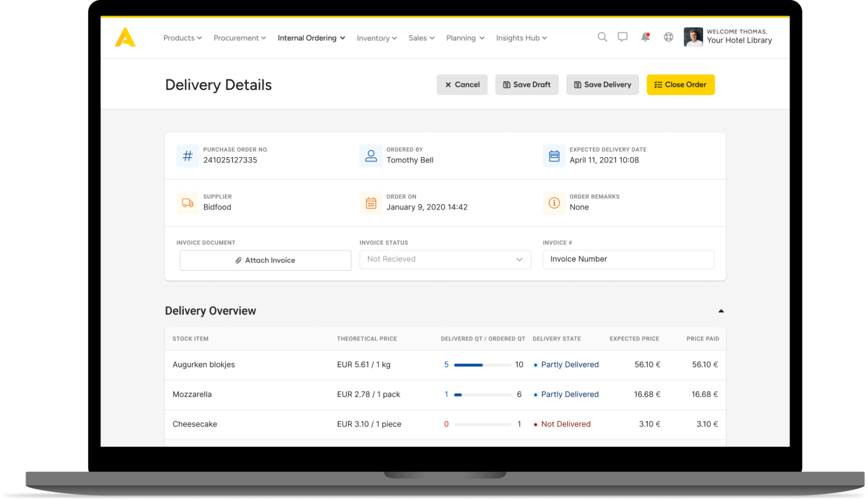Open the Internal Ordering menu
Screen dimensions: 868x500
pos(311,38)
